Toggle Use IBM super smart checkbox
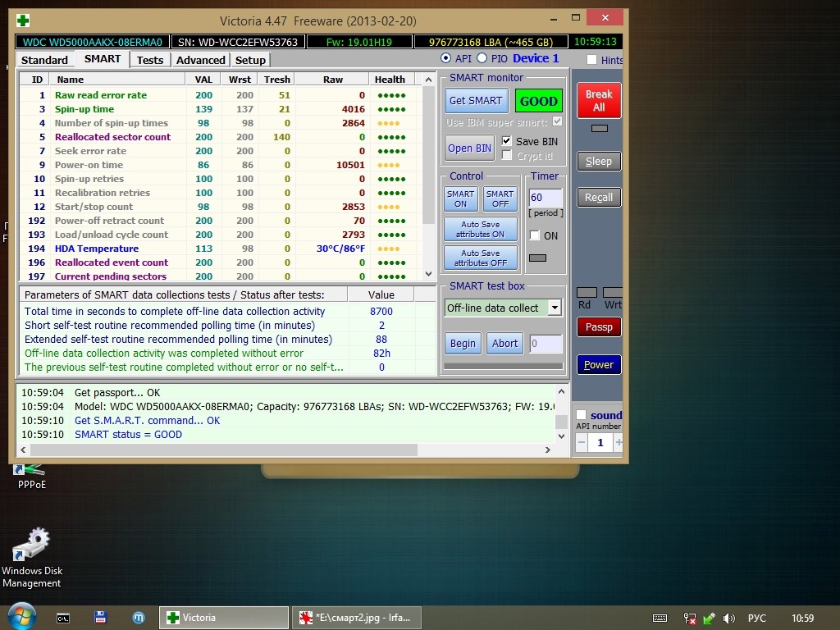 [557, 121]
